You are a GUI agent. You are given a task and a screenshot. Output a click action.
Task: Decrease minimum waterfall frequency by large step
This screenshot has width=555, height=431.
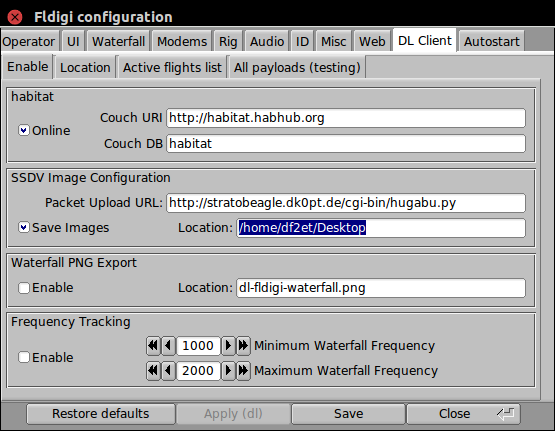pos(153,345)
